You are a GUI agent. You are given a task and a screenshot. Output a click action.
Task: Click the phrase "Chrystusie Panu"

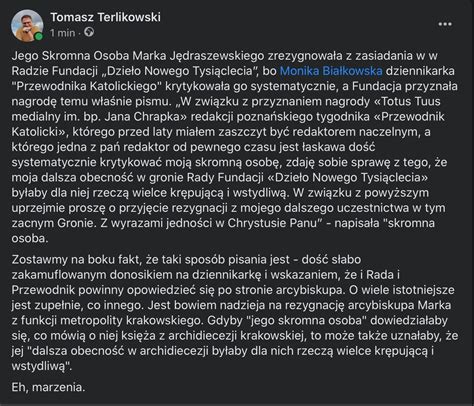point(272,223)
